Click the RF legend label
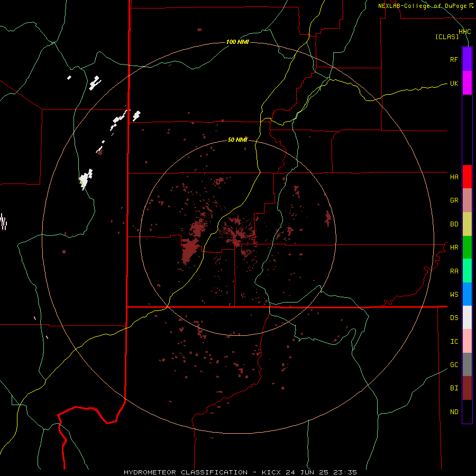 (x=454, y=59)
